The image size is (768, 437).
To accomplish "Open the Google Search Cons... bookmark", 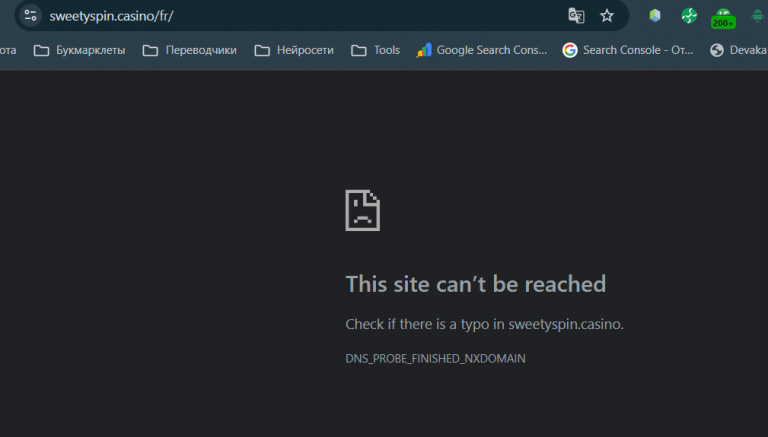I will tap(481, 50).
